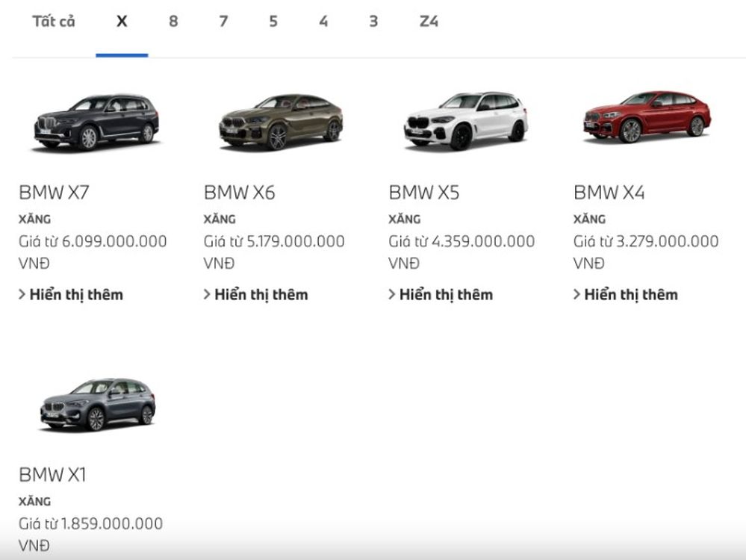Open the 5 series tab
The image size is (746, 560).
[273, 22]
